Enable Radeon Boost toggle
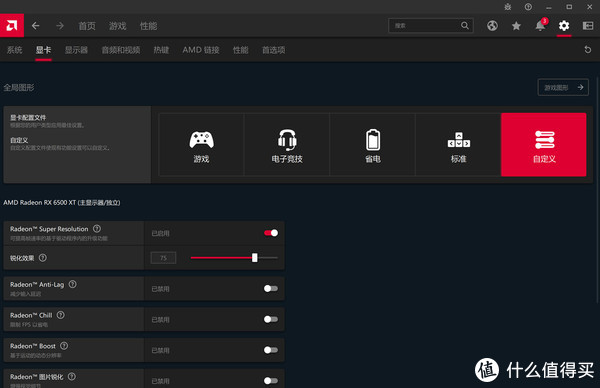The width and height of the screenshot is (600, 388). click(x=271, y=350)
